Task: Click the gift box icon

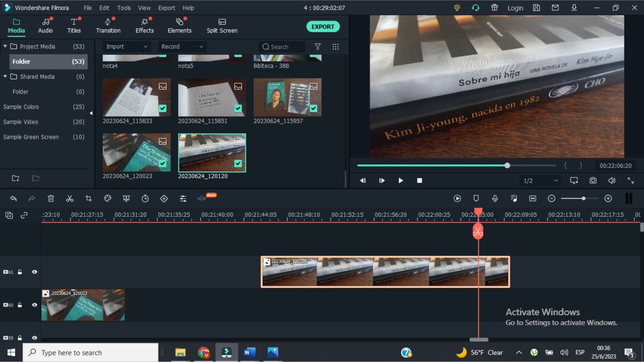Action: pyautogui.click(x=494, y=8)
